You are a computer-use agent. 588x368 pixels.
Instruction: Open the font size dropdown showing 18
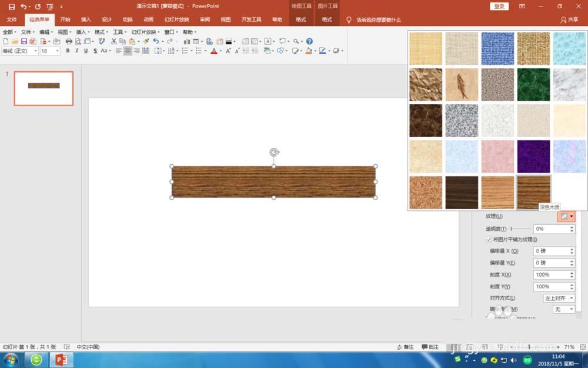(57, 51)
